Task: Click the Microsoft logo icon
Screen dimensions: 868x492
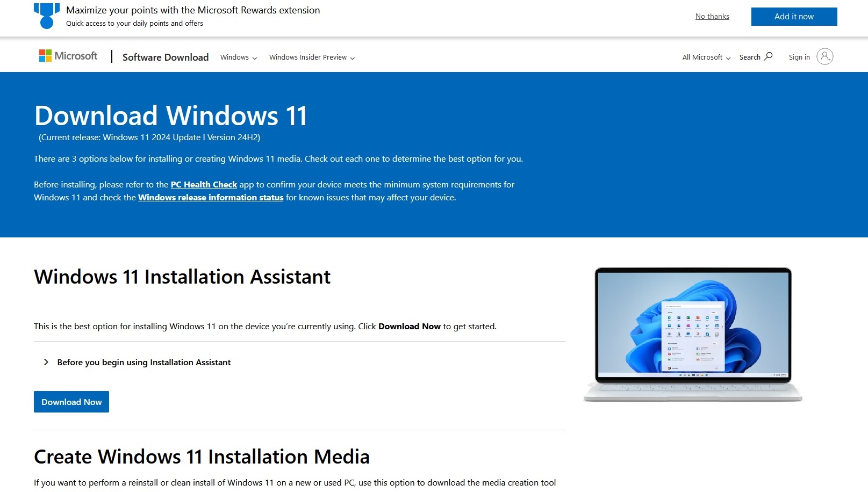Action: click(45, 56)
